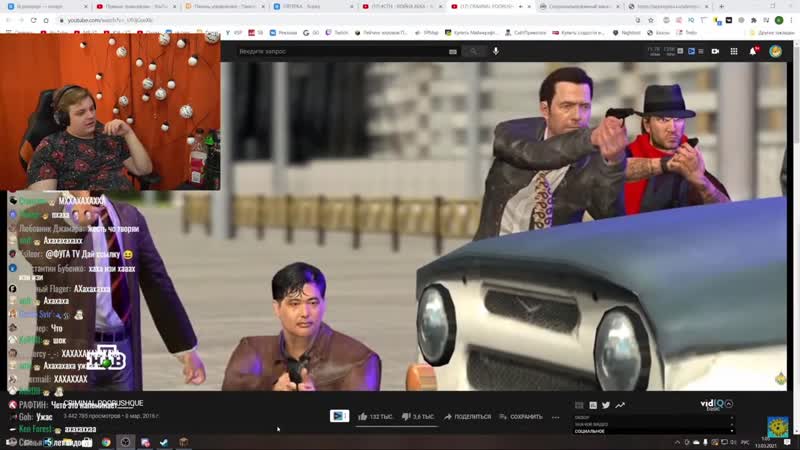Open the YouTube account avatar menu
The width and height of the screenshot is (800, 450).
(x=776, y=51)
